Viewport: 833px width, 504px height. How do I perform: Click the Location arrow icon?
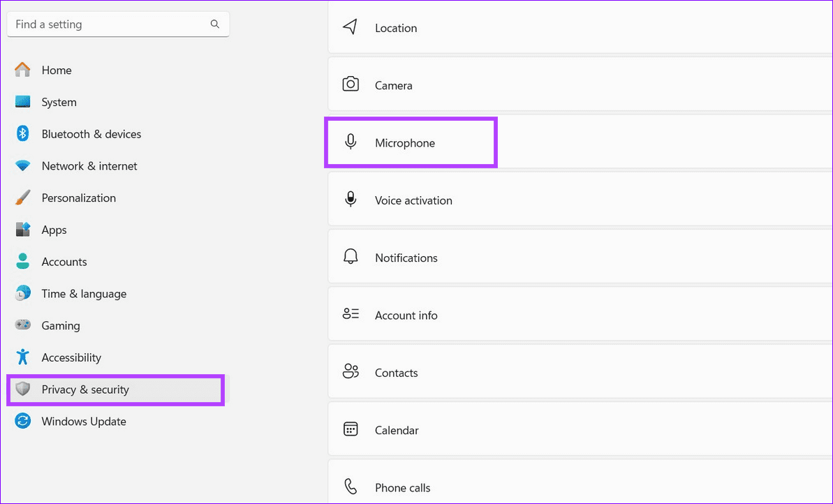pos(351,27)
